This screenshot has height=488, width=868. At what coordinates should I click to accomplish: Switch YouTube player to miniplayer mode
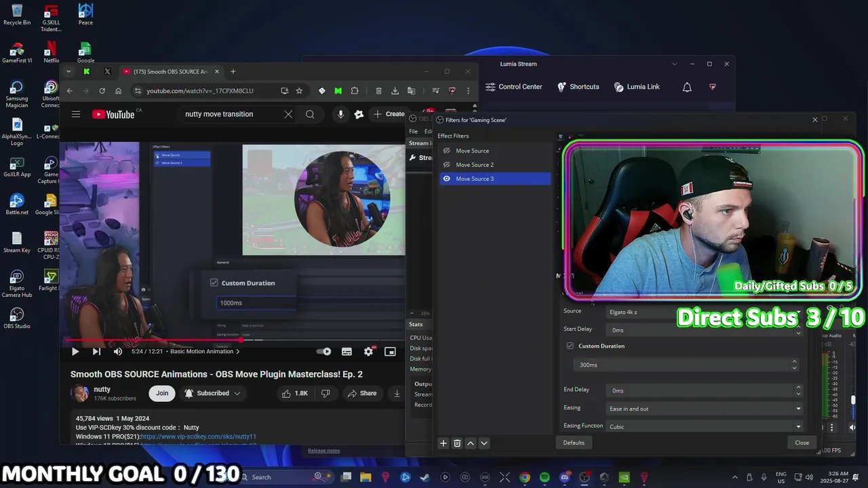point(390,351)
